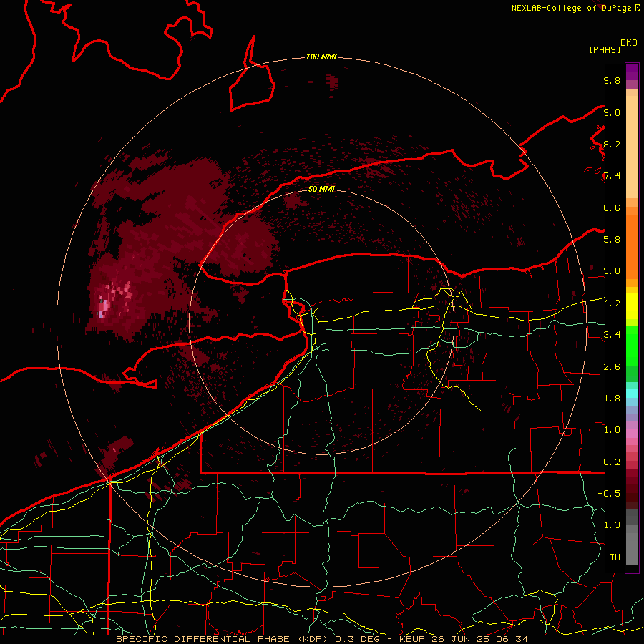Click the Specific Differential Phase KBUF caption
Screen dimensions: 644x644
click(322, 639)
